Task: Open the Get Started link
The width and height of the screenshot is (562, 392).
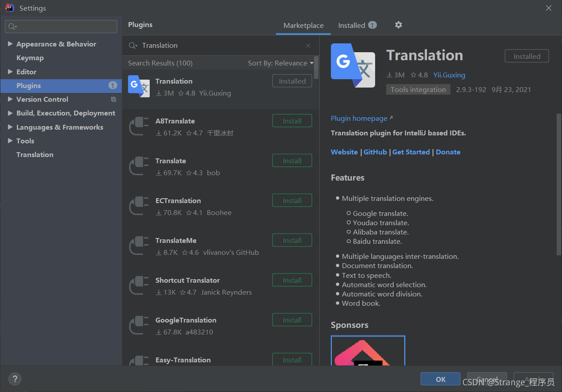Action: coord(411,152)
